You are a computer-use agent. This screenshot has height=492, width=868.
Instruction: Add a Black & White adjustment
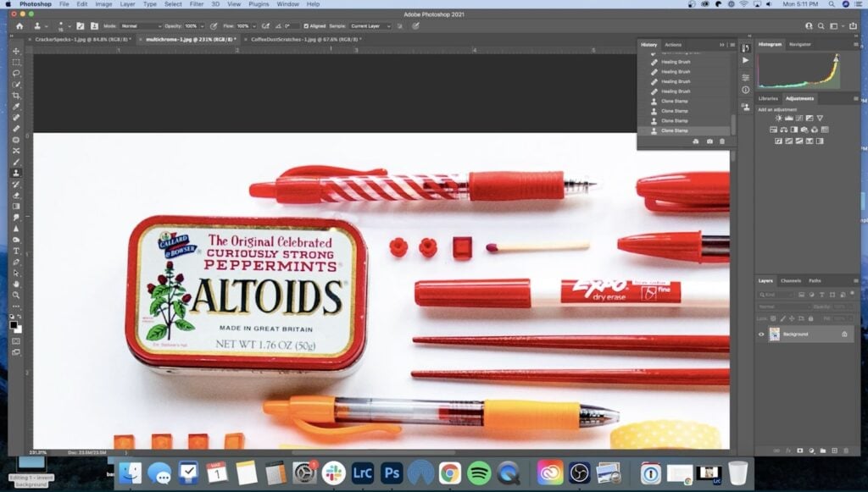[793, 130]
